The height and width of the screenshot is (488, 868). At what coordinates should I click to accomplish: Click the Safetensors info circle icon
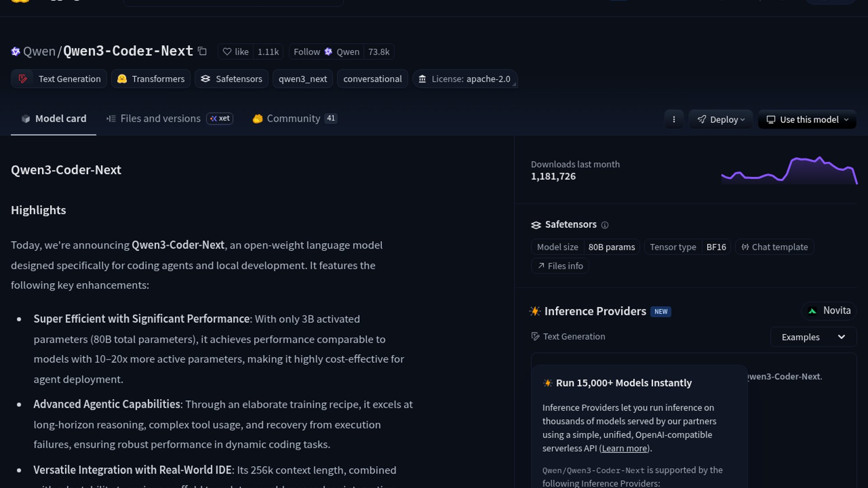(x=605, y=225)
